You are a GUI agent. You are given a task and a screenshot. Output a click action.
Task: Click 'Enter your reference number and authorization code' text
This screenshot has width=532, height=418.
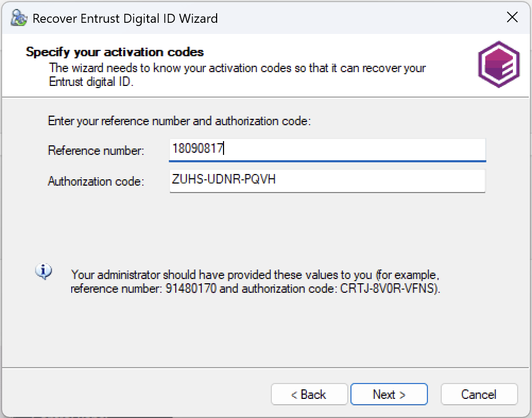click(x=179, y=121)
